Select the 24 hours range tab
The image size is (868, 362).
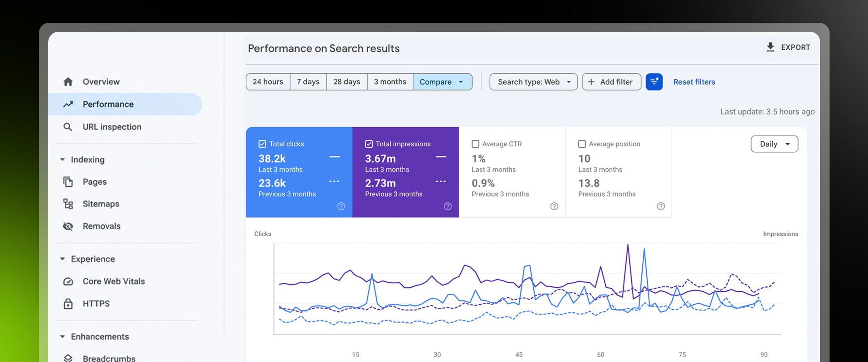(268, 82)
